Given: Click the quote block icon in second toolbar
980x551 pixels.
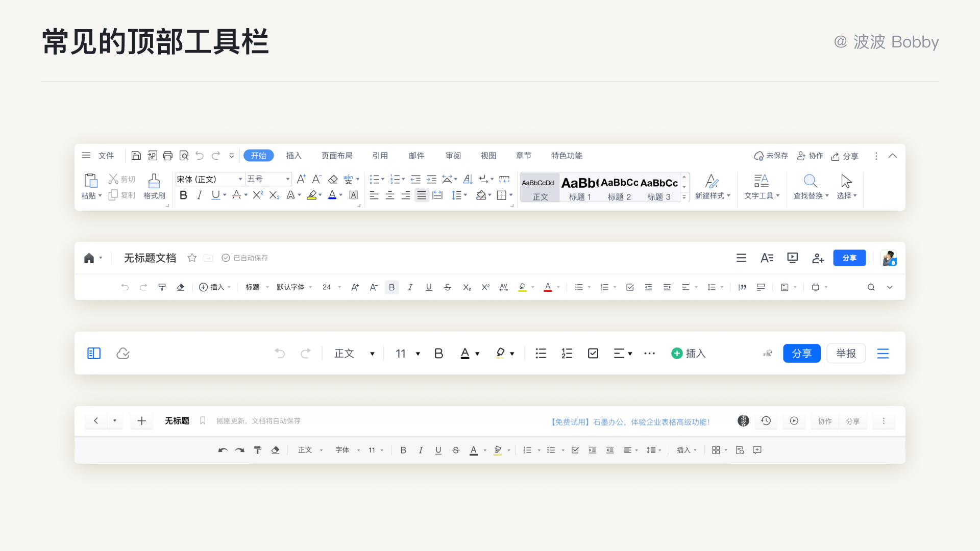Looking at the screenshot, I should pyautogui.click(x=742, y=287).
